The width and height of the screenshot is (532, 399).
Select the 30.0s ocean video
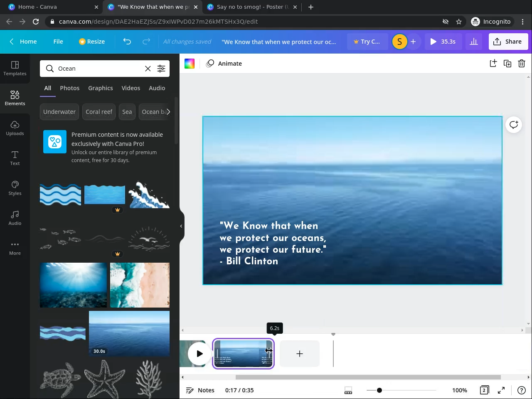pos(129,334)
